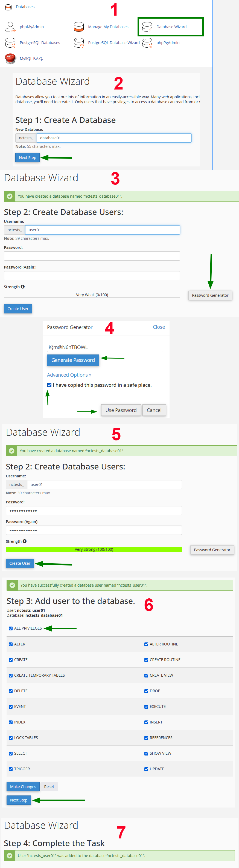Click the Password field filled with dots

click(94, 511)
